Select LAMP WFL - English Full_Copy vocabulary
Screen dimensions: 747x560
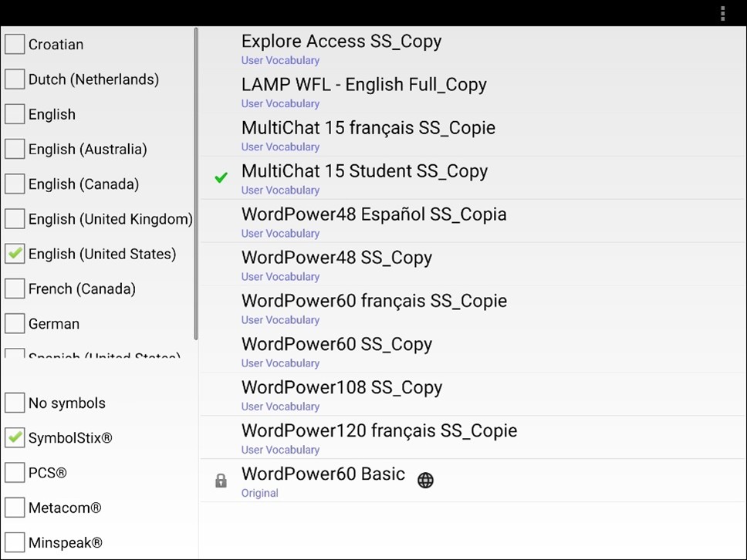(363, 91)
